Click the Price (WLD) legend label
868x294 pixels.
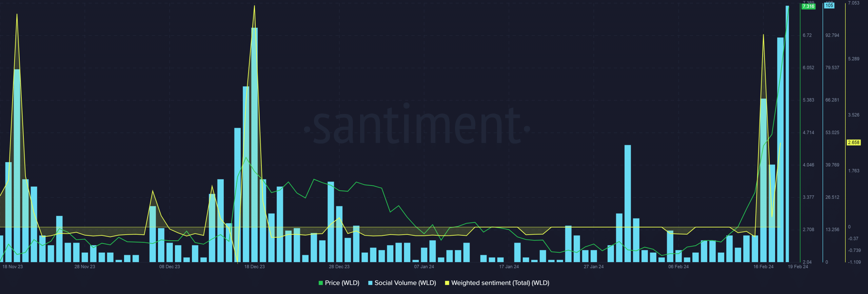(342, 283)
